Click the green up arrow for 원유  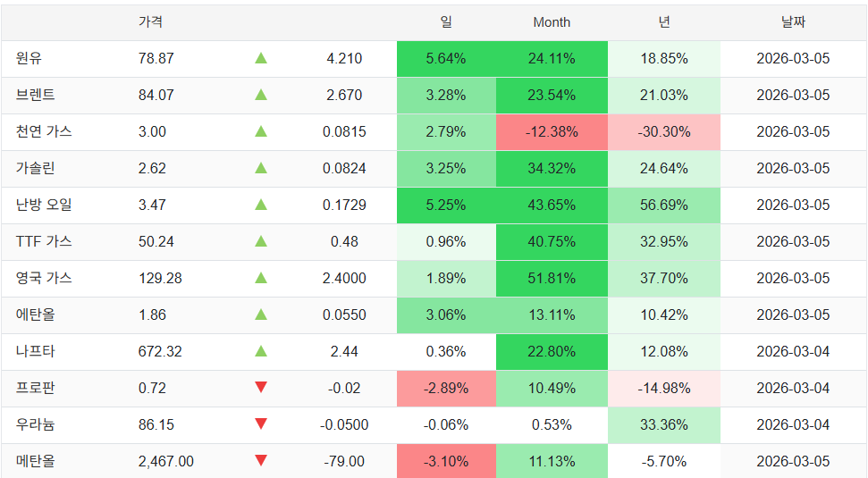tap(261, 59)
